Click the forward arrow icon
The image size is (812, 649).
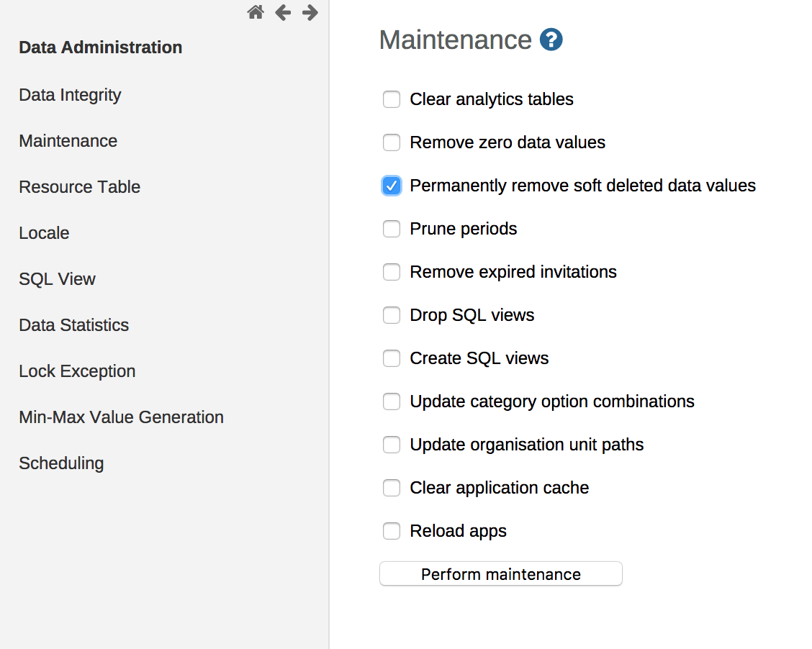pos(310,12)
